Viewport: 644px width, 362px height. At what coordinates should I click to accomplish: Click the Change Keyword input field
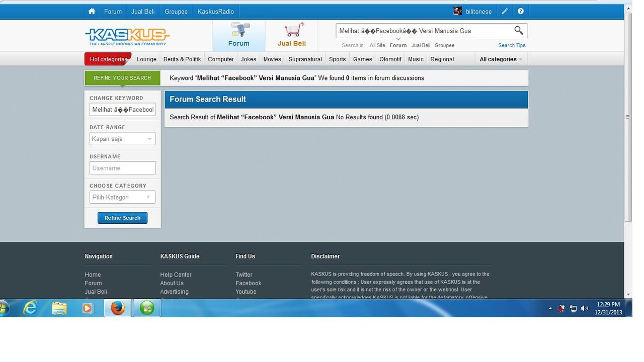(122, 110)
